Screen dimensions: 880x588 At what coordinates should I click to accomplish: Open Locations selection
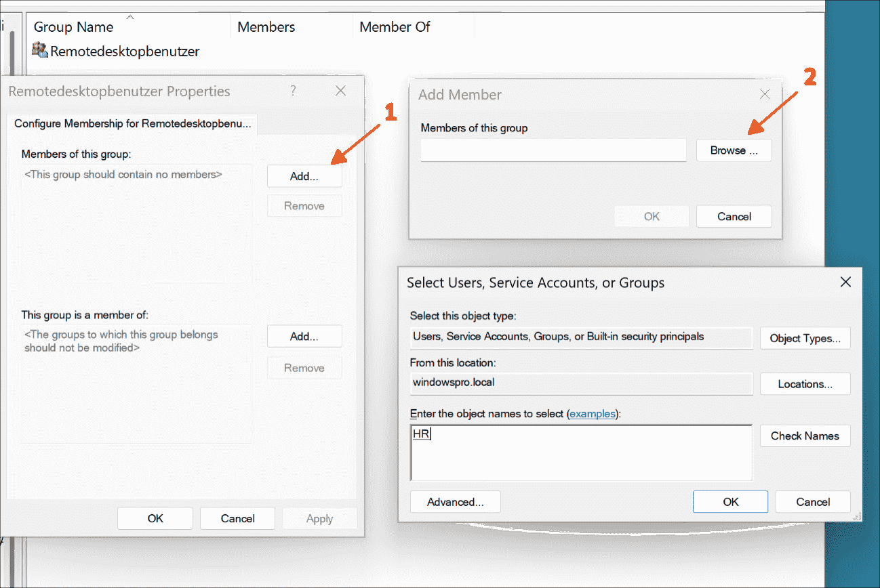point(805,384)
